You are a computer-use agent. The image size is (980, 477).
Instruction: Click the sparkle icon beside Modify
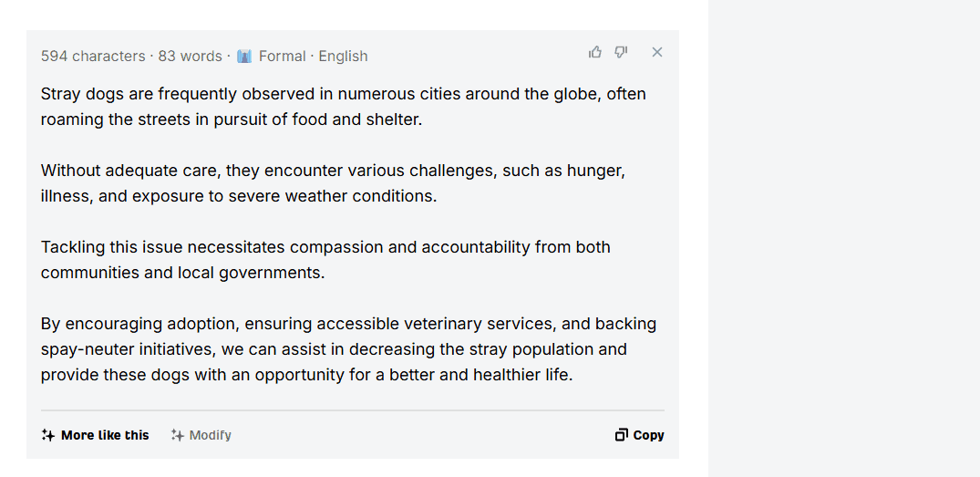click(x=178, y=435)
